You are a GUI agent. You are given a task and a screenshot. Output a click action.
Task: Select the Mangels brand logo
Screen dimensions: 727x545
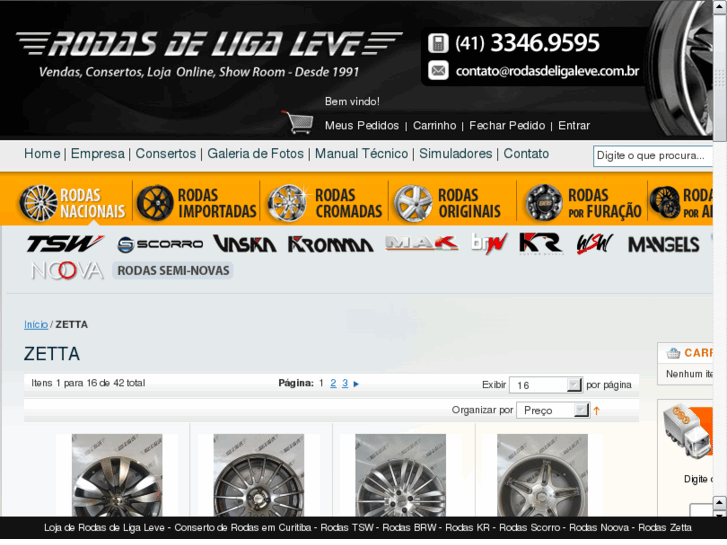click(664, 244)
